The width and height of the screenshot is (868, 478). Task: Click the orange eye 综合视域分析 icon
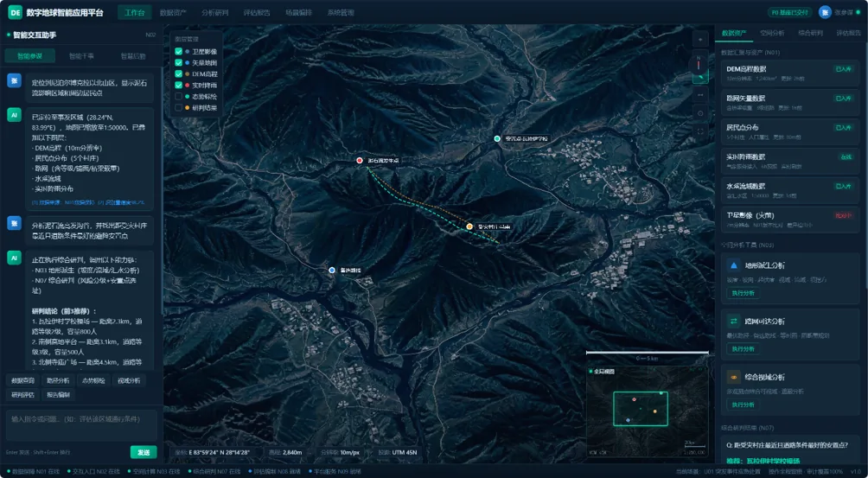[734, 378]
